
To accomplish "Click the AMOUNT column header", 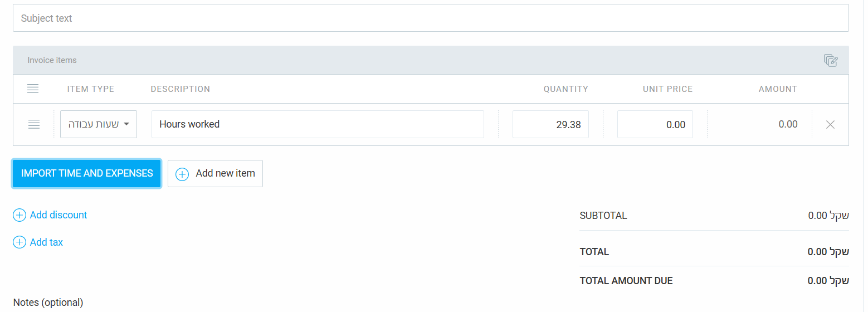I will [x=778, y=89].
